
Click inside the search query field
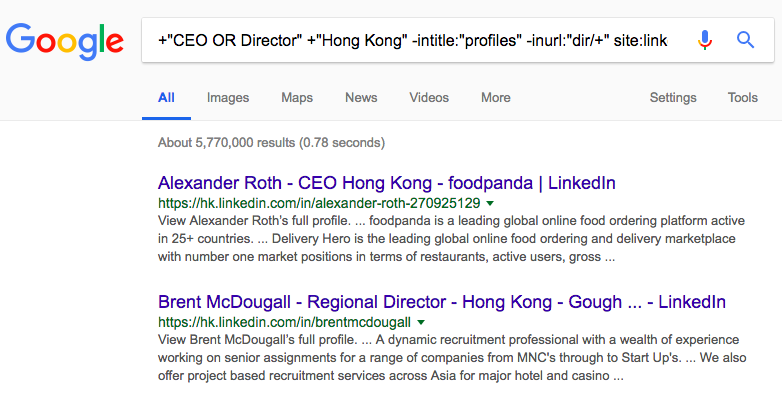[412, 40]
